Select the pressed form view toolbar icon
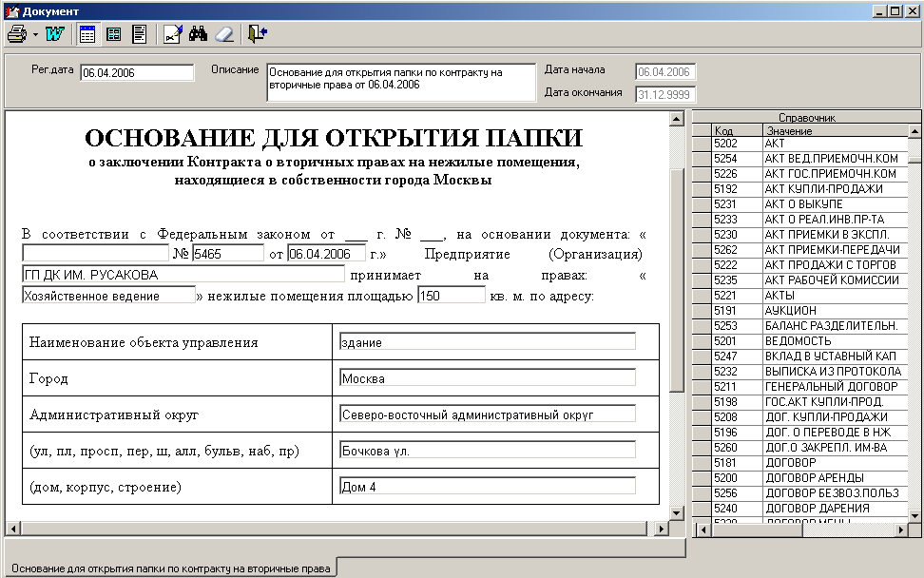 87,34
